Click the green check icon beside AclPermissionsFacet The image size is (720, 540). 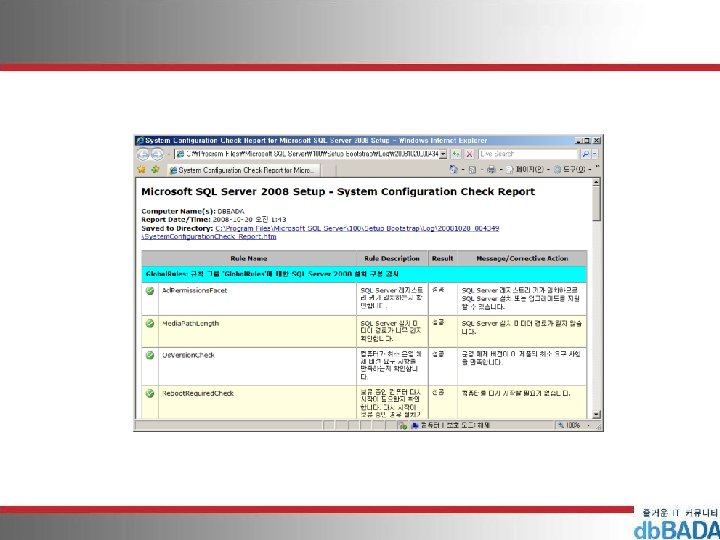150,291
